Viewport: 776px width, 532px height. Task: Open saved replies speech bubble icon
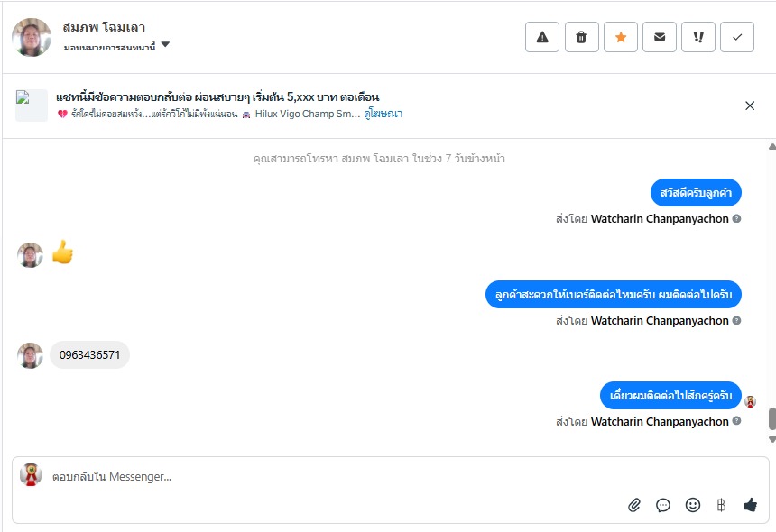click(663, 505)
